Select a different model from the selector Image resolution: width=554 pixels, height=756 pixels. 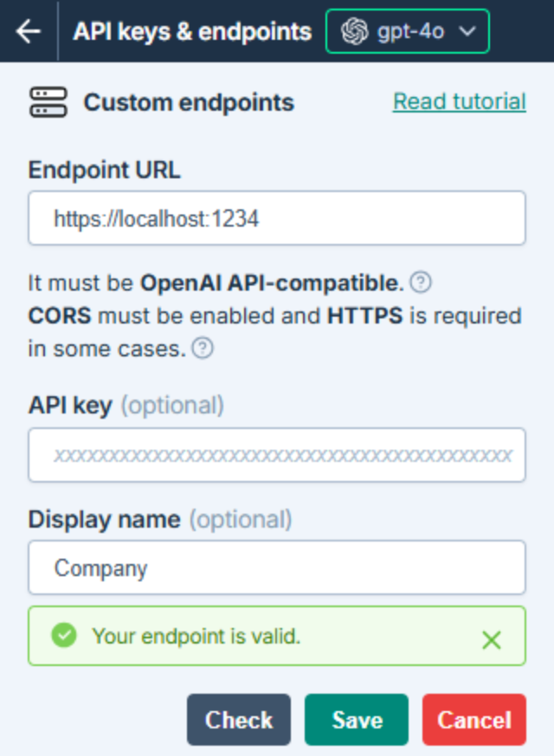click(407, 30)
